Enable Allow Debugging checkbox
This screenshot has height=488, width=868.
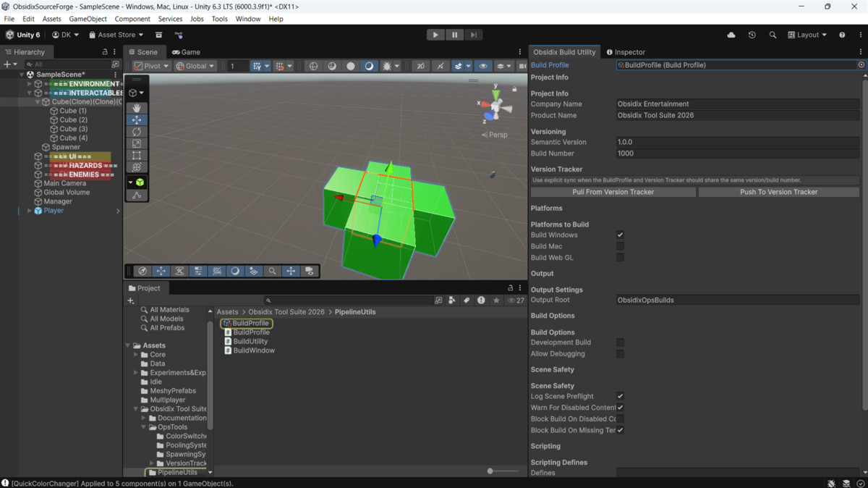(620, 354)
